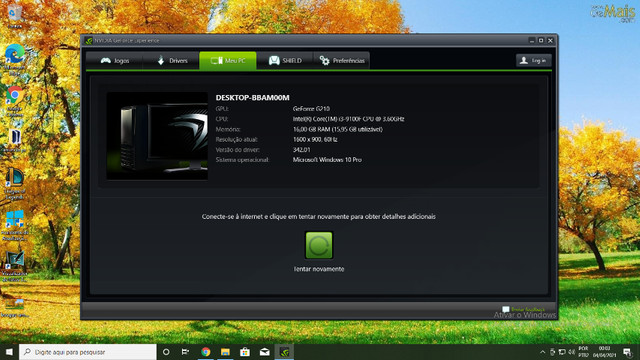This screenshot has height=360, width=640.
Task: Select the Windows update assistant desktop icon
Action: click(14, 225)
